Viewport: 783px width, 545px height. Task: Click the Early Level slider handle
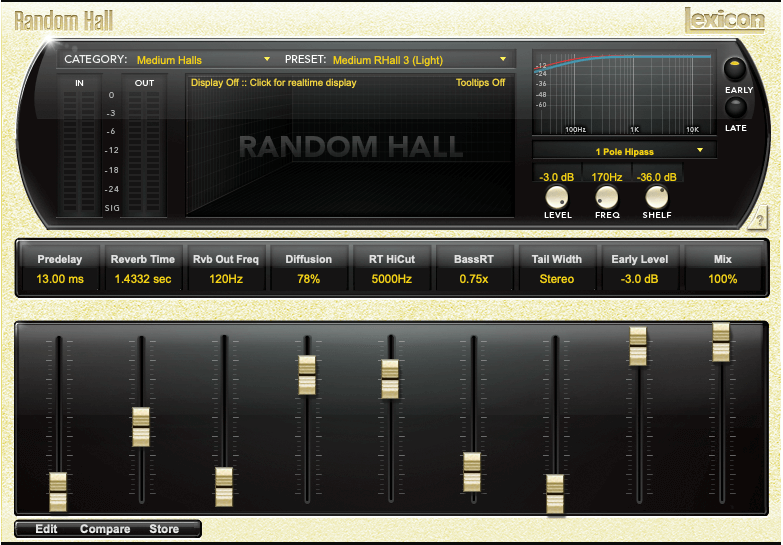638,346
